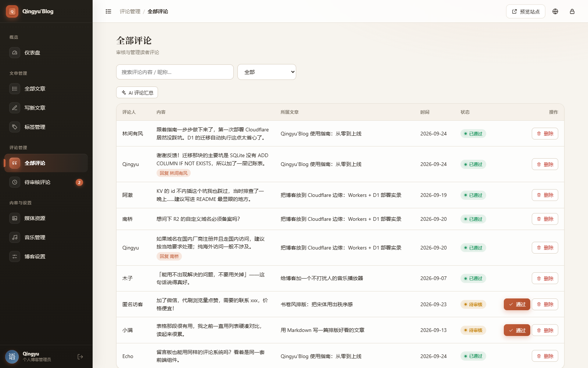Click 已通过 status on 林间有风 row

pyautogui.click(x=473, y=134)
